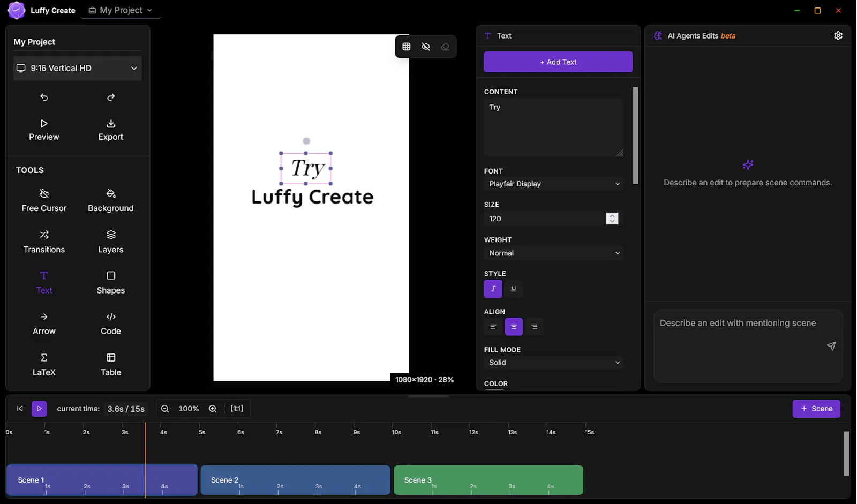Open the Font dropdown Playfair Display
Screen dimensions: 857x504
(554, 184)
